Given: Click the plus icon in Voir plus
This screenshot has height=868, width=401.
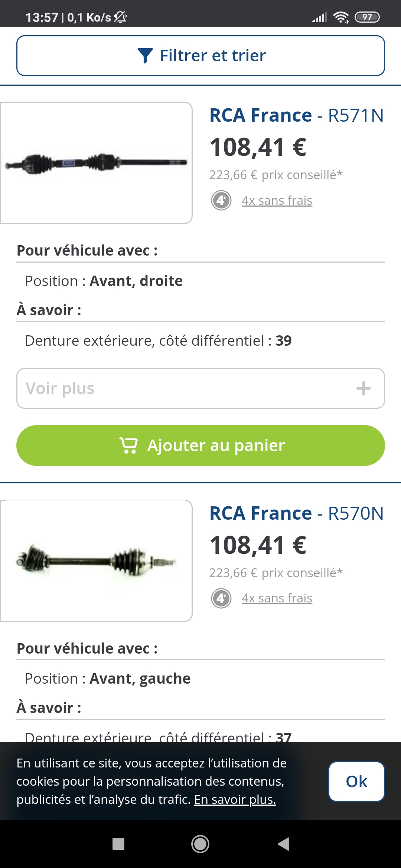Looking at the screenshot, I should click(x=363, y=388).
